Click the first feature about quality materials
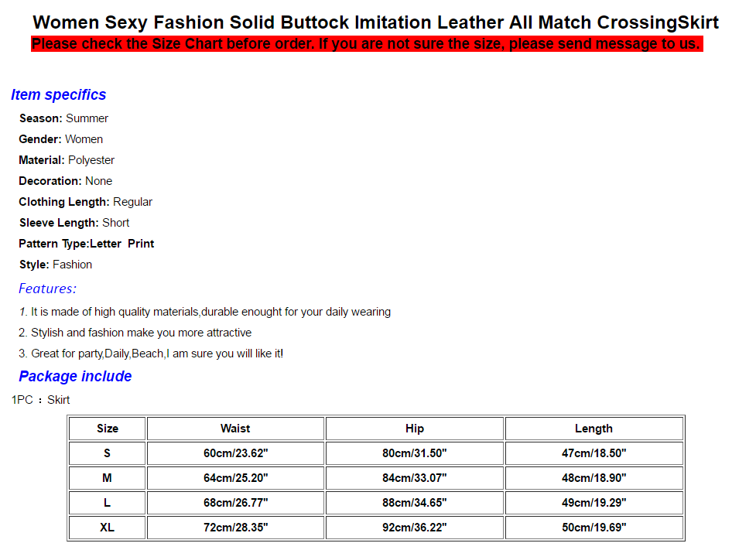The height and width of the screenshot is (550, 756). coord(205,312)
